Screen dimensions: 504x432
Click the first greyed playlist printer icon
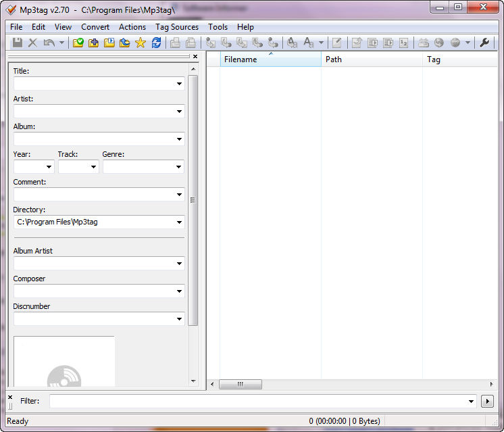pos(175,43)
